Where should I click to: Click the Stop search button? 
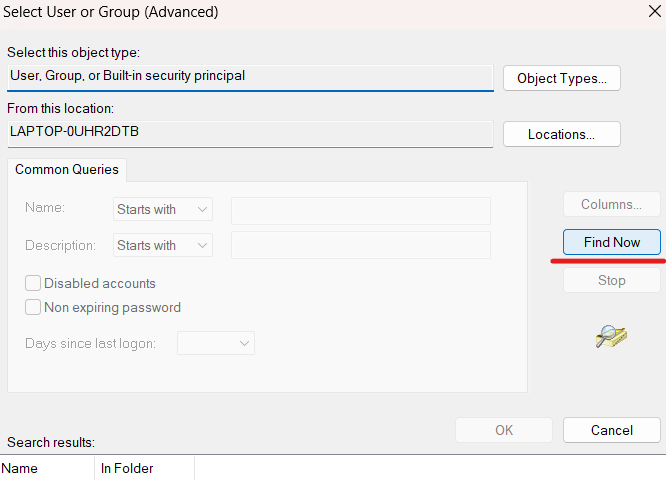[x=612, y=280]
